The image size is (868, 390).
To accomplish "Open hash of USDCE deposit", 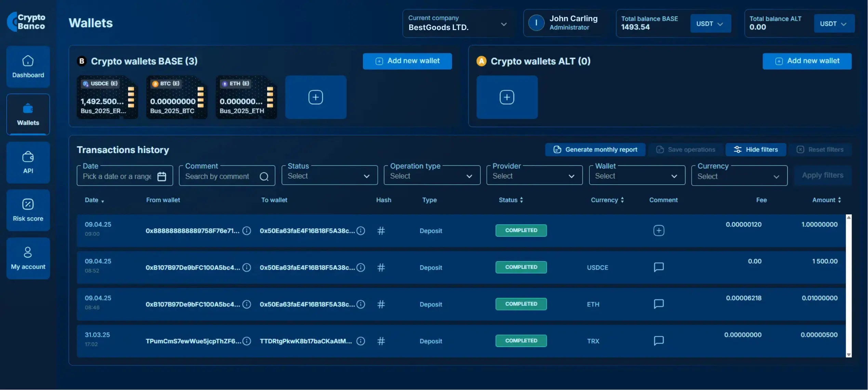I will coord(381,268).
